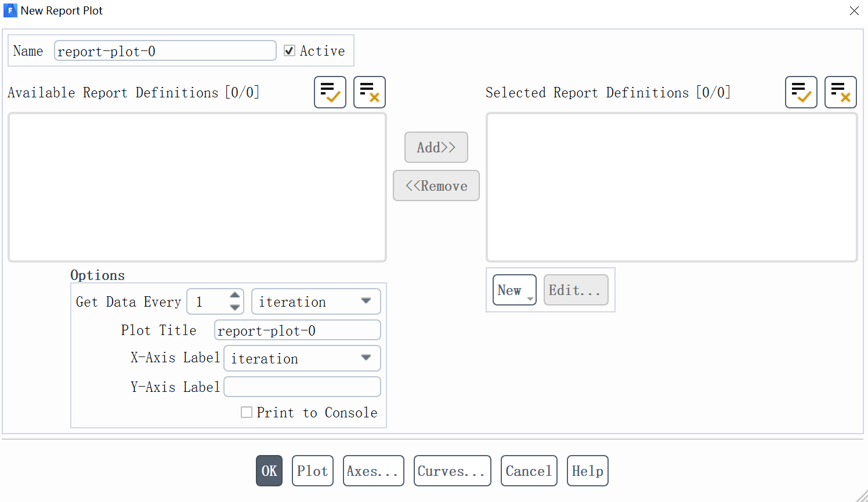Deselect all Selected Report Definitions icon
The width and height of the screenshot is (868, 502).
(840, 92)
